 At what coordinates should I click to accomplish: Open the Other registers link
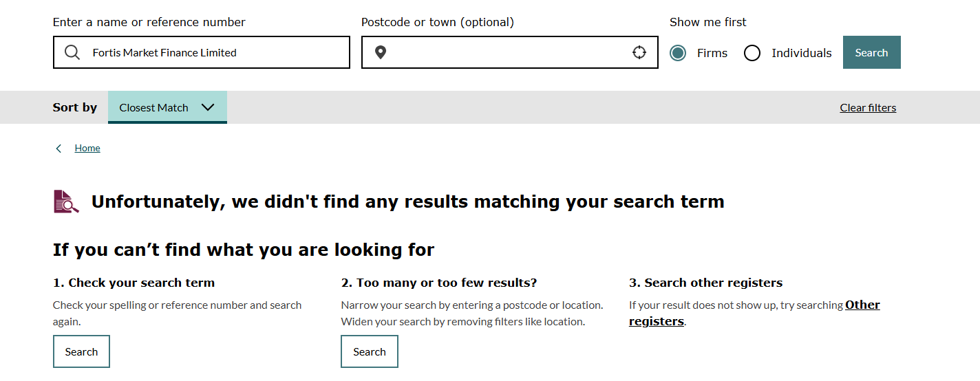[862, 305]
